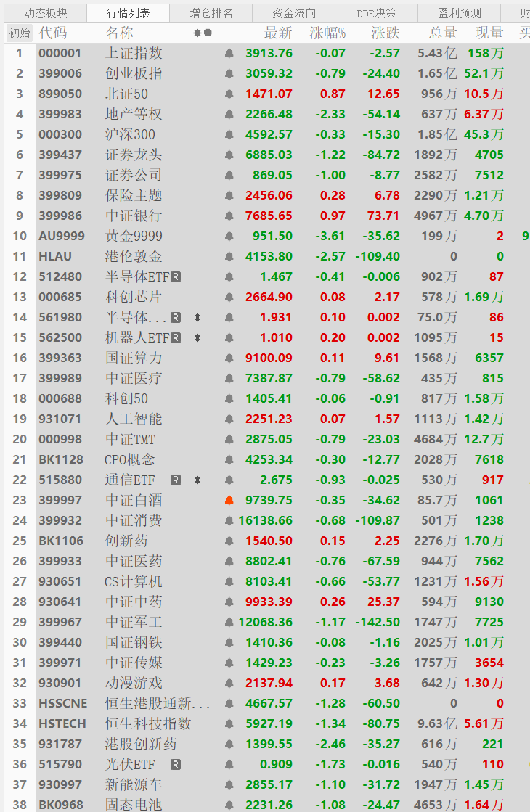The width and height of the screenshot is (530, 812).
Task: Click the alert bell for CPO概念
Action: 229,460
